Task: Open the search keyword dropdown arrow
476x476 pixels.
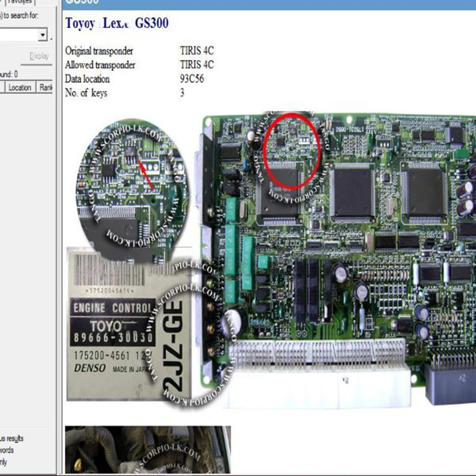Action: point(43,34)
